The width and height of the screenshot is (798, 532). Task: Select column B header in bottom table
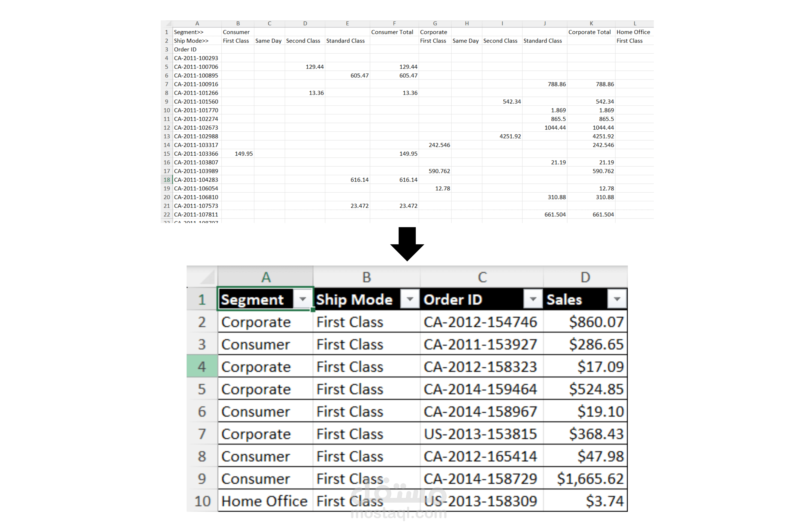[367, 277]
